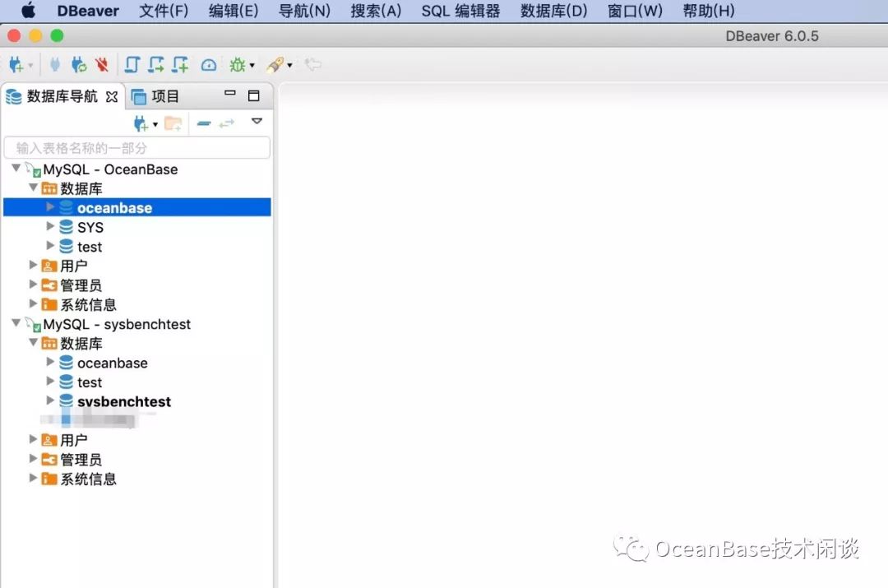Open the 帮助(H) menu
The height and width of the screenshot is (588, 888).
point(709,11)
